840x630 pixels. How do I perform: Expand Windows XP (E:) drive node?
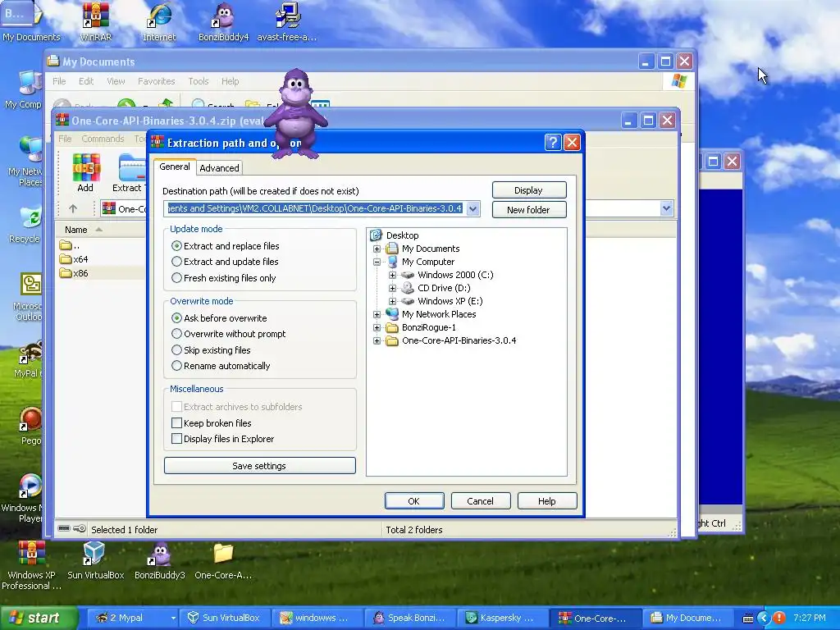pyautogui.click(x=392, y=301)
